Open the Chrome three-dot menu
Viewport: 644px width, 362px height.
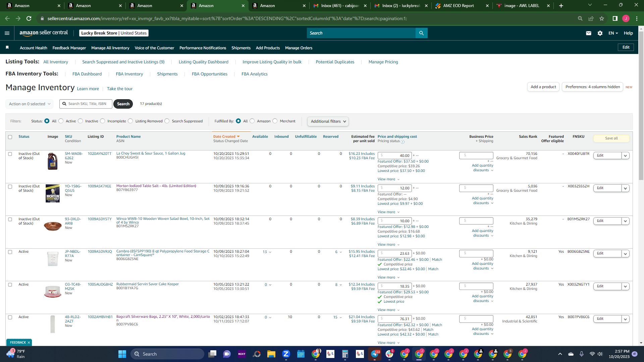coord(637,18)
